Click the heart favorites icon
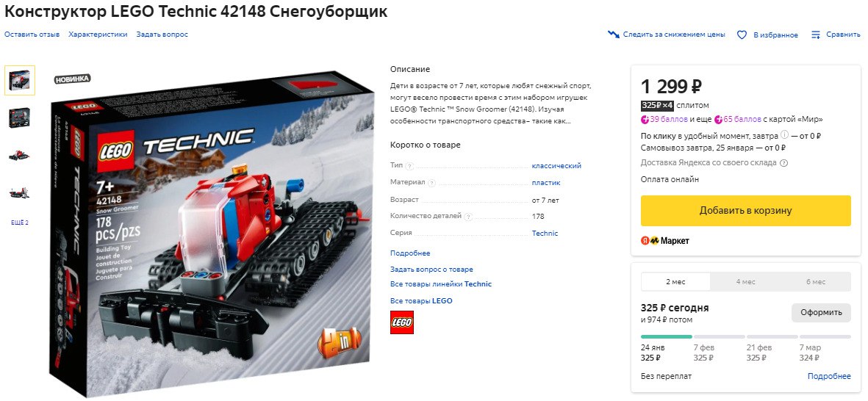The image size is (868, 401). pos(742,35)
